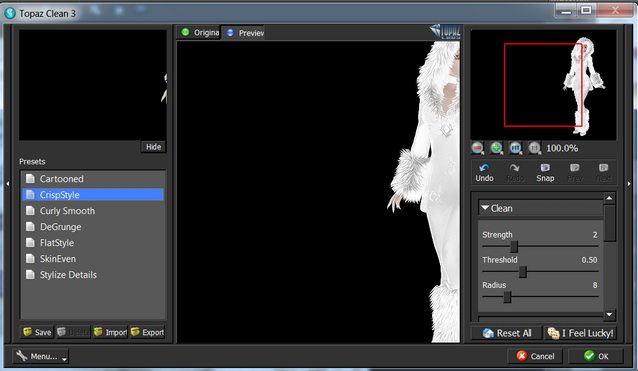Screen dimensions: 638x371
Task: Select the Cartooned preset
Action: click(93, 179)
